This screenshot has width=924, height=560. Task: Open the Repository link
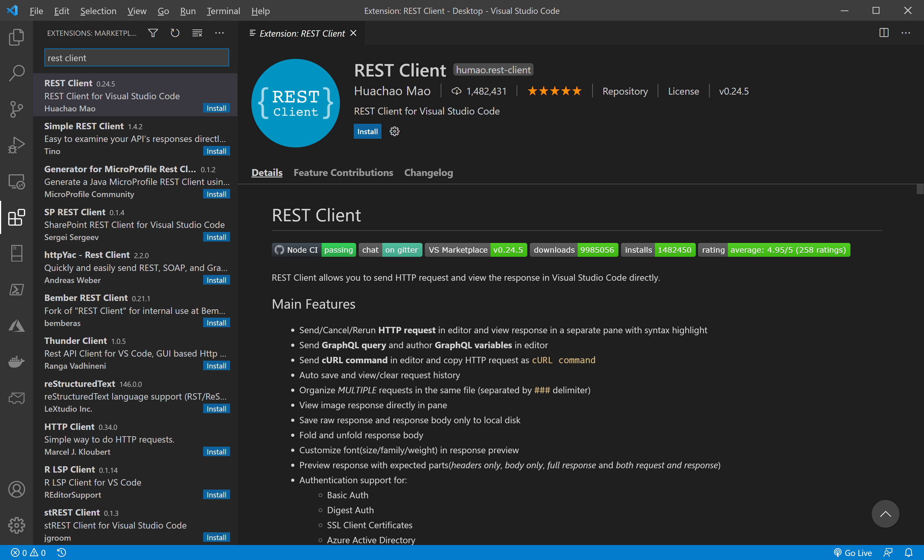click(625, 91)
